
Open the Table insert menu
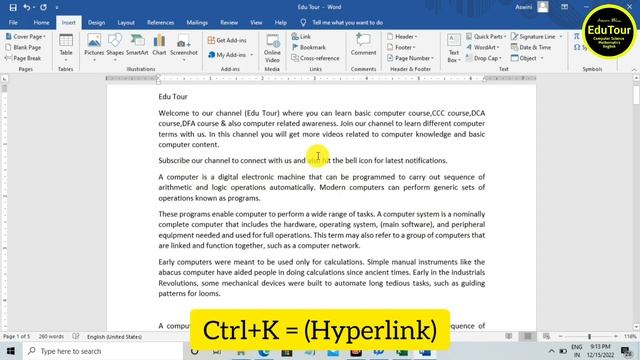tap(66, 47)
